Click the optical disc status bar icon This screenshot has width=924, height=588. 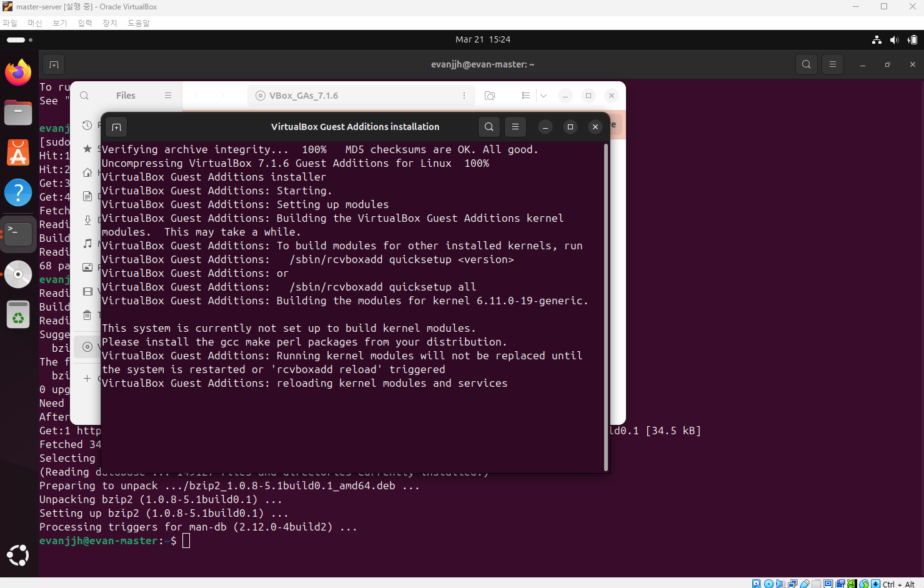(768, 584)
